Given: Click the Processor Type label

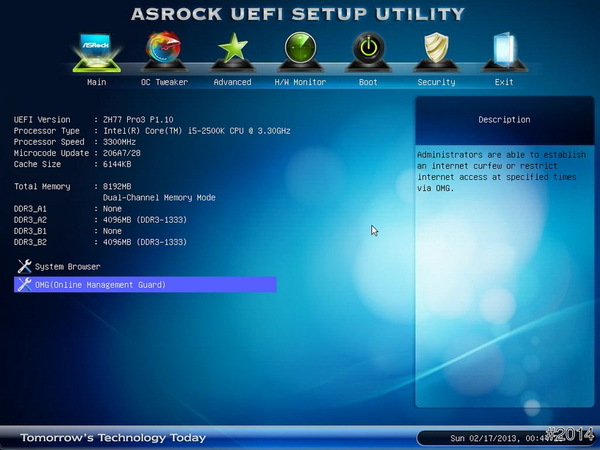Looking at the screenshot, I should coord(47,130).
